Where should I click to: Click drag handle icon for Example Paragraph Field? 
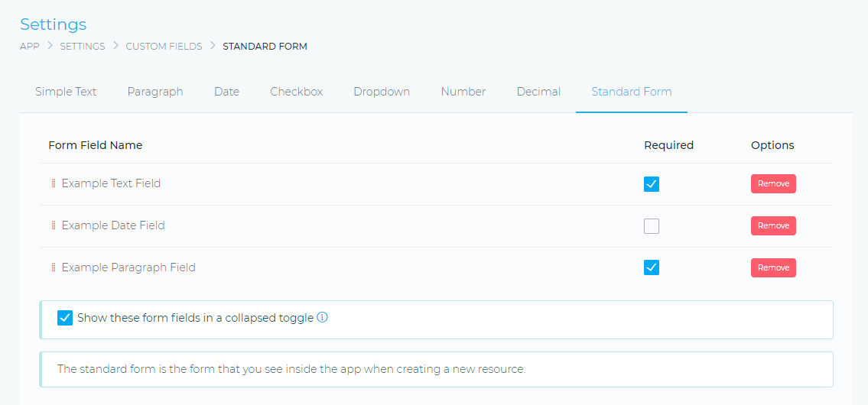(x=54, y=268)
